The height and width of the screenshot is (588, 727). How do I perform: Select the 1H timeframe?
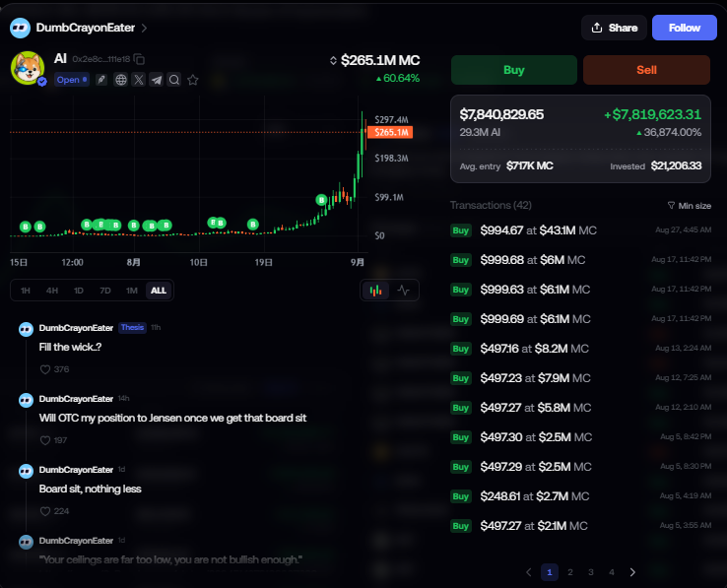pyautogui.click(x=25, y=291)
